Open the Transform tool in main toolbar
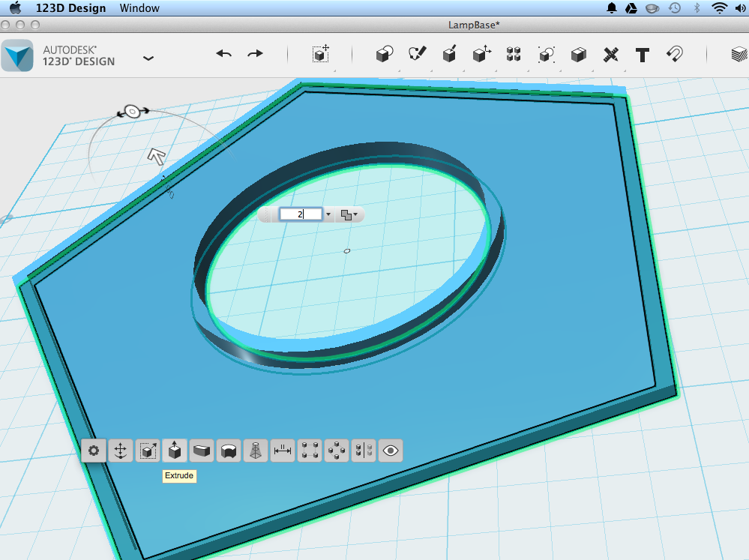749x560 pixels. pos(321,54)
